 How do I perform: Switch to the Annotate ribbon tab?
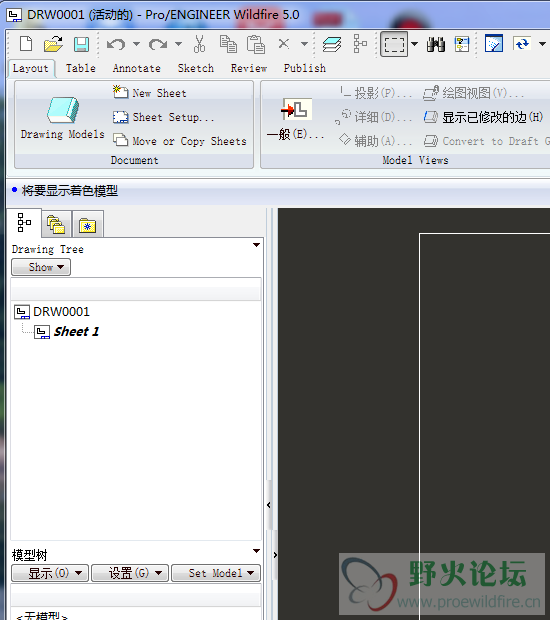point(137,68)
